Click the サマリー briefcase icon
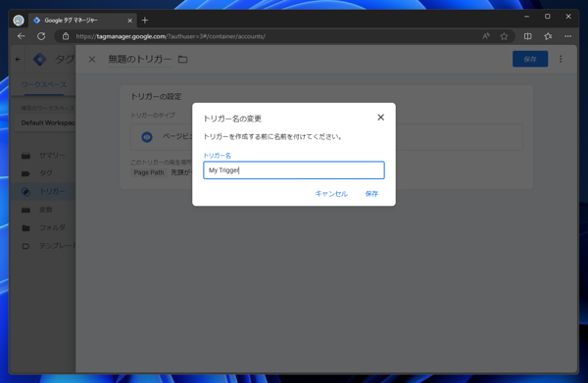Screen dimensions: 588x383 click(x=25, y=156)
